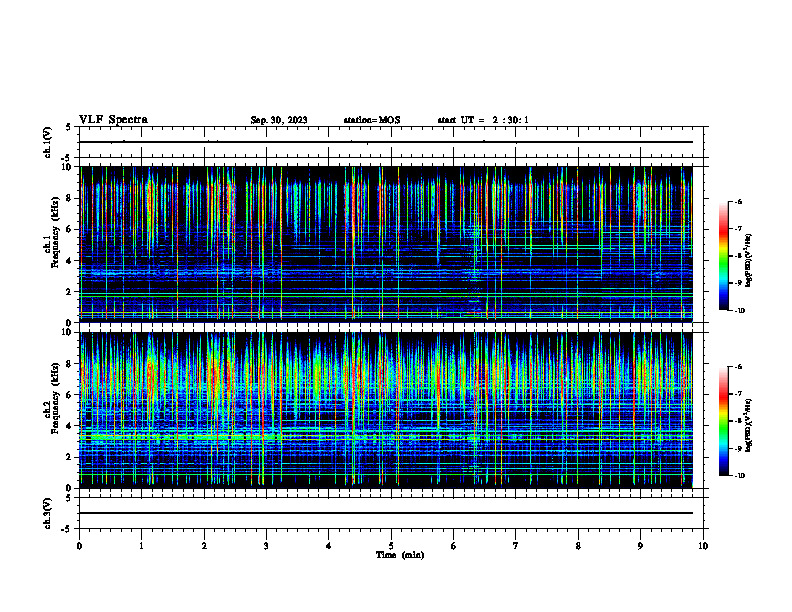The width and height of the screenshot is (792, 612).
Task: Click the ch.2 colorbar log(PSD) label
Action: pyautogui.click(x=749, y=425)
